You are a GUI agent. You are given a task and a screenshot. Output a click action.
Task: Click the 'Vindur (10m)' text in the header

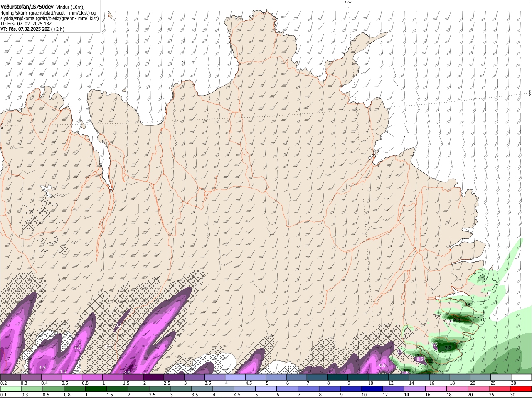(70, 7)
